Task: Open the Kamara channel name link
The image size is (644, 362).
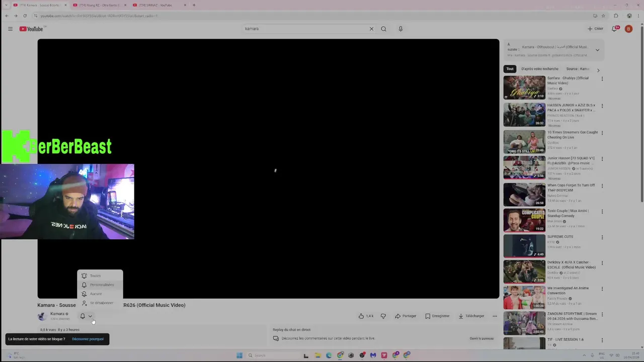Action: pyautogui.click(x=57, y=314)
